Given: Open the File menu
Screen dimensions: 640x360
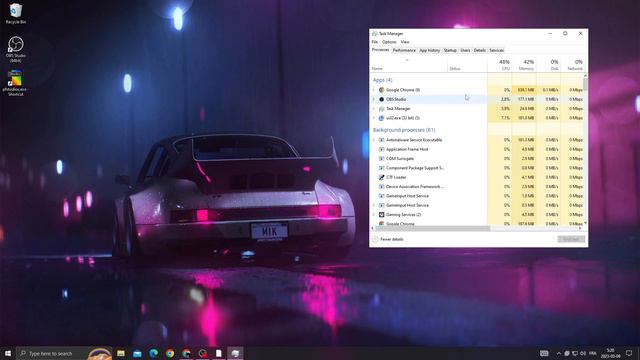Looking at the screenshot, I should [375, 42].
